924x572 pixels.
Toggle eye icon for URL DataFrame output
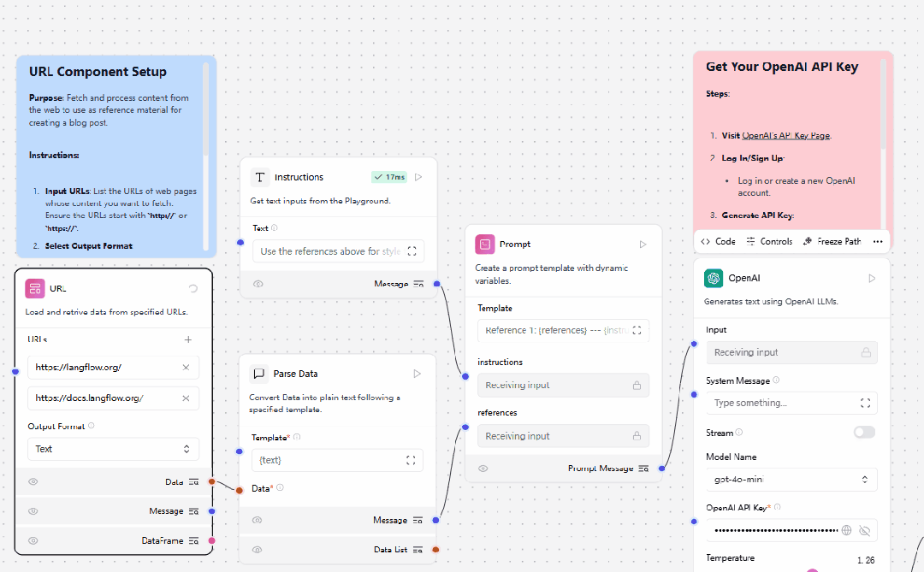coord(33,540)
